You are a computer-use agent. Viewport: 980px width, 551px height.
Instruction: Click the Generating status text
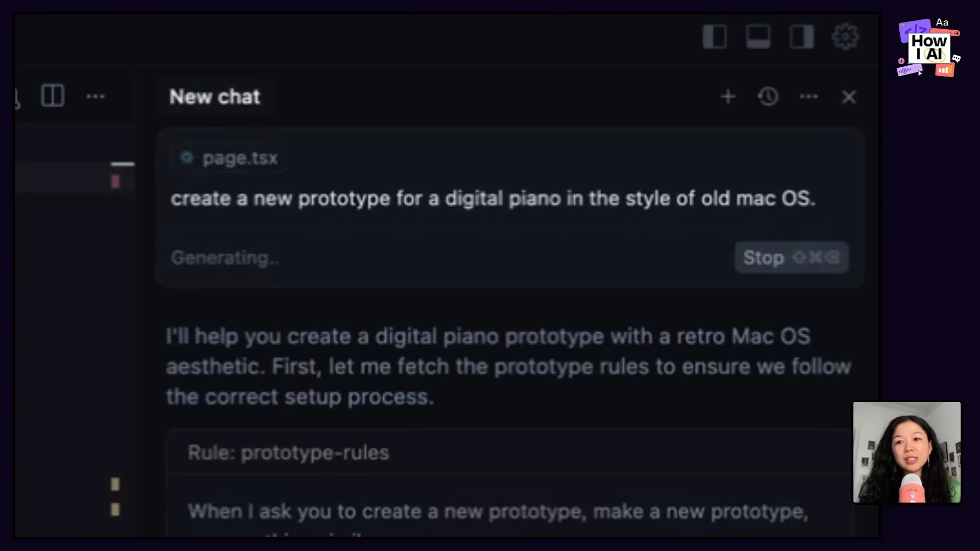pos(225,258)
